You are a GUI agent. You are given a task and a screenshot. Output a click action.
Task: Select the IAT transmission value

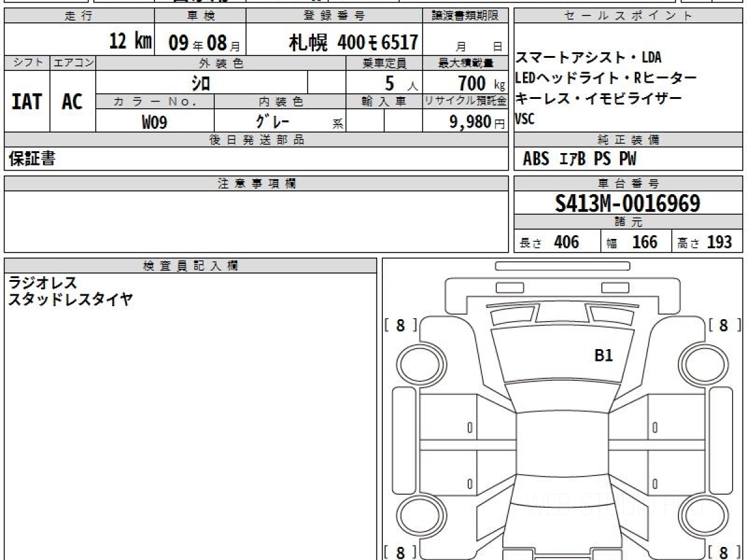[x=27, y=101]
